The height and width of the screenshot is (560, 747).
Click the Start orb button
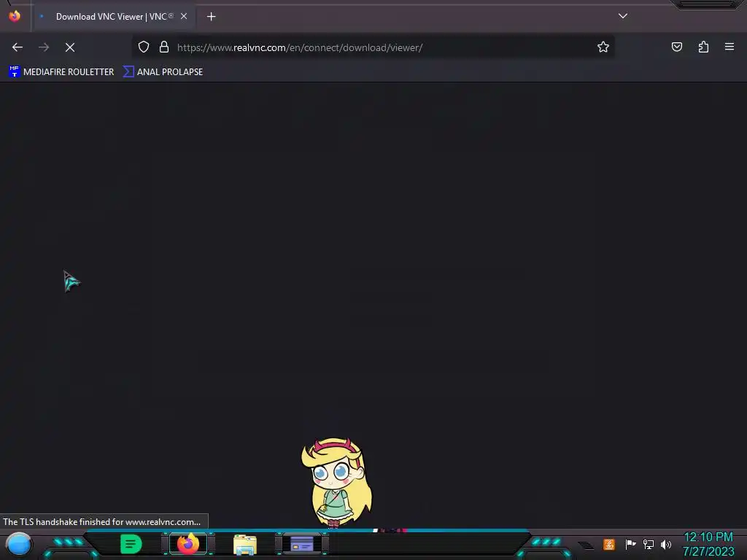(18, 545)
